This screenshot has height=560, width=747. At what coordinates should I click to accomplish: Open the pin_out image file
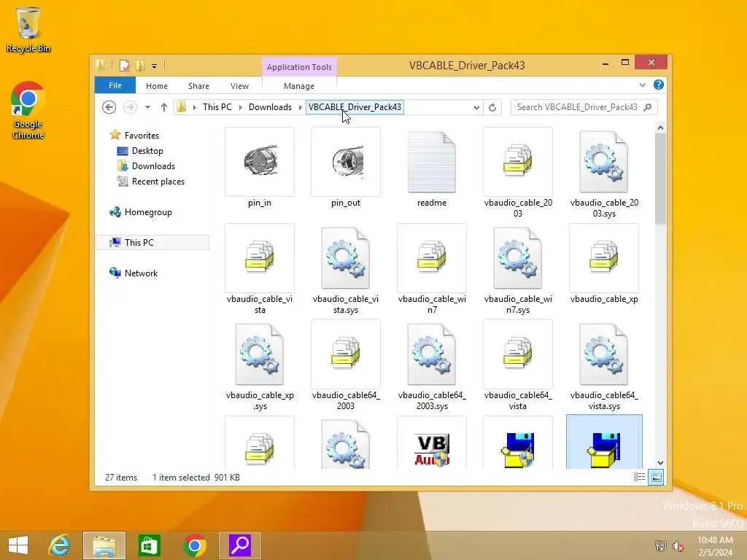(x=346, y=167)
